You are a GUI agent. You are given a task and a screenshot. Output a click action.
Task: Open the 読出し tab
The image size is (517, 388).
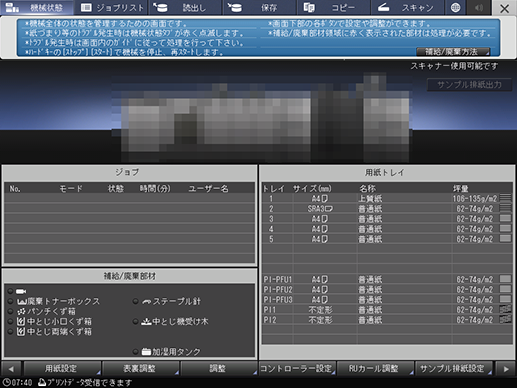click(185, 7)
